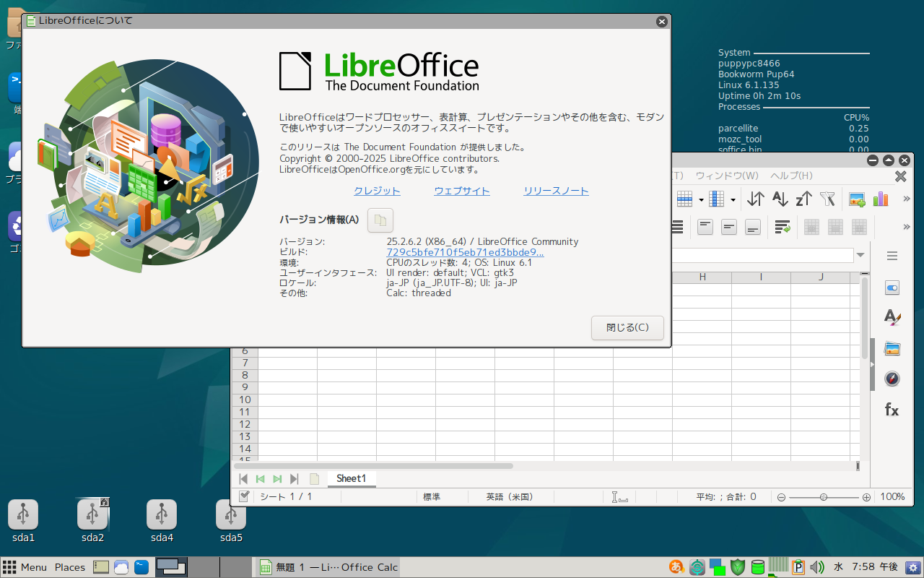Click the selection mode icon in status bar
924x578 pixels.
[x=619, y=497]
